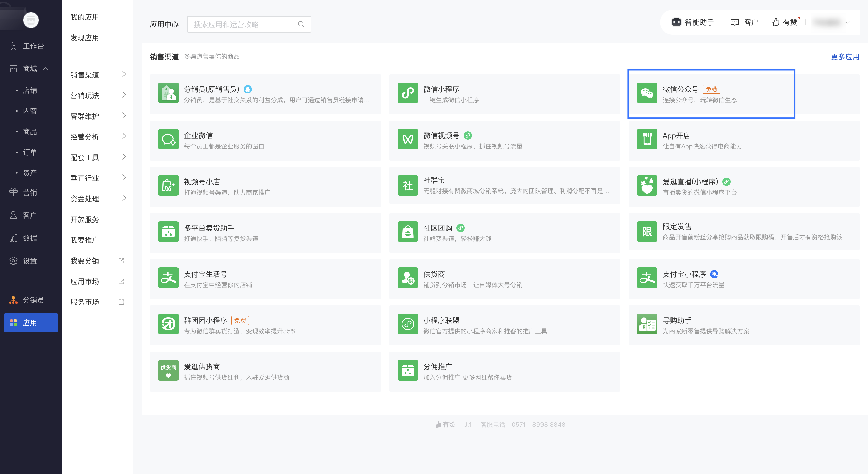This screenshot has width=868, height=474.
Task: Open the 供货商 icon
Action: click(407, 278)
